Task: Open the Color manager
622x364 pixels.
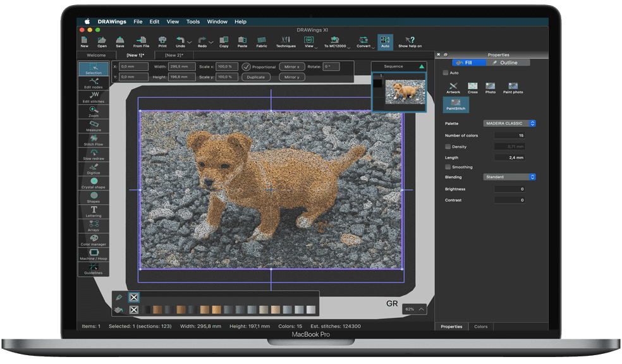Action: pos(94,240)
